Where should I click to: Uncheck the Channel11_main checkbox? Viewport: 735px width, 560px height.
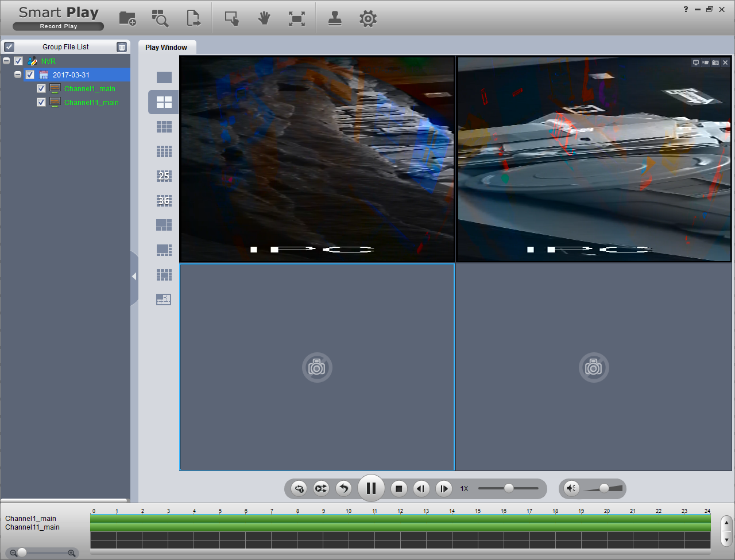point(41,102)
